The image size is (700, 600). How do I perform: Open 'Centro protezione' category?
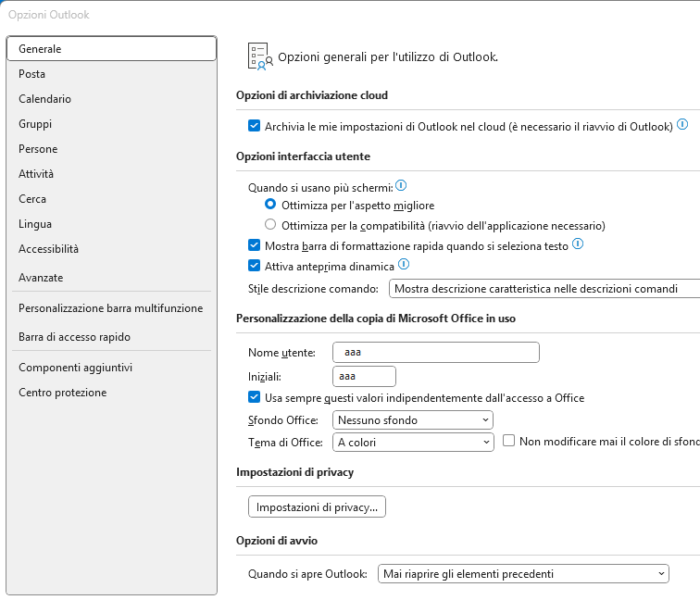[112, 393]
